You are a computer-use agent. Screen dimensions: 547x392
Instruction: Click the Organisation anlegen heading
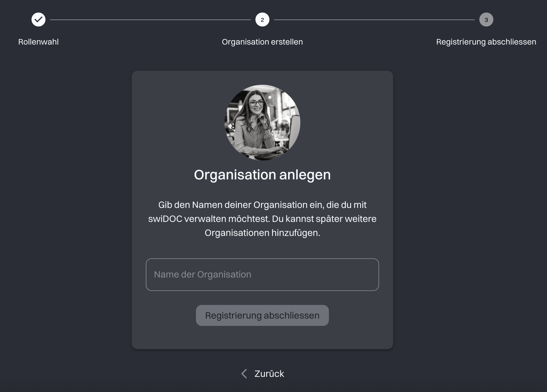point(262,175)
